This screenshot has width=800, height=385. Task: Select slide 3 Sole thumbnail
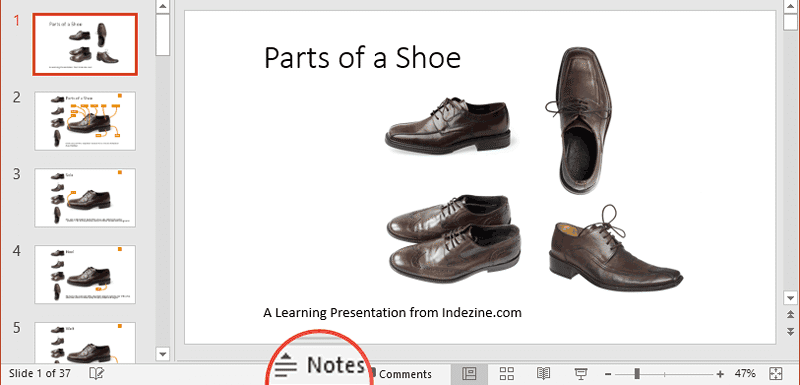85,197
